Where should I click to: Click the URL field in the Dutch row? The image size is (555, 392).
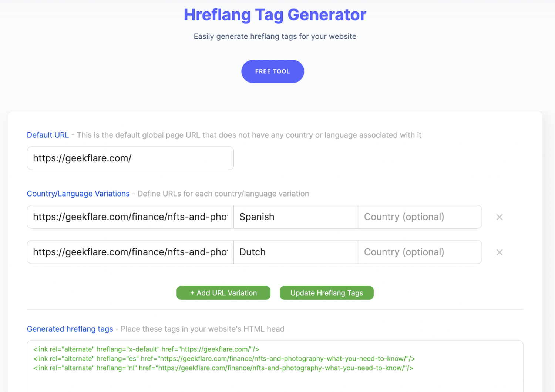point(130,252)
